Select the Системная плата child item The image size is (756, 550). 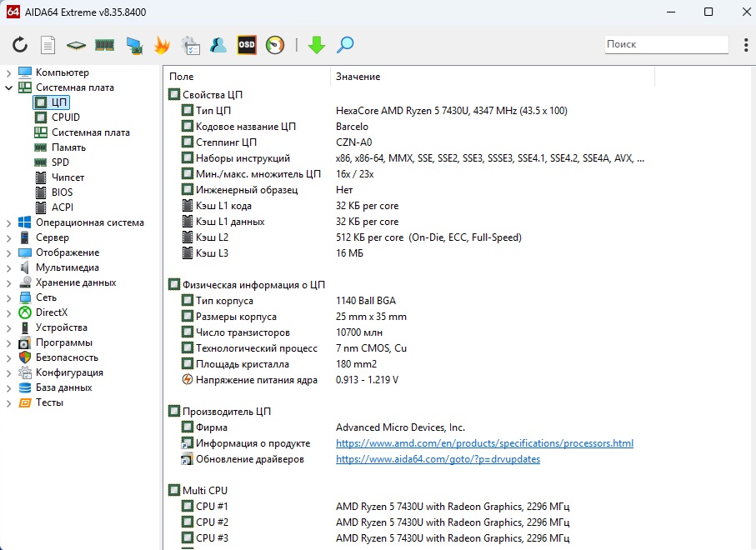(91, 132)
